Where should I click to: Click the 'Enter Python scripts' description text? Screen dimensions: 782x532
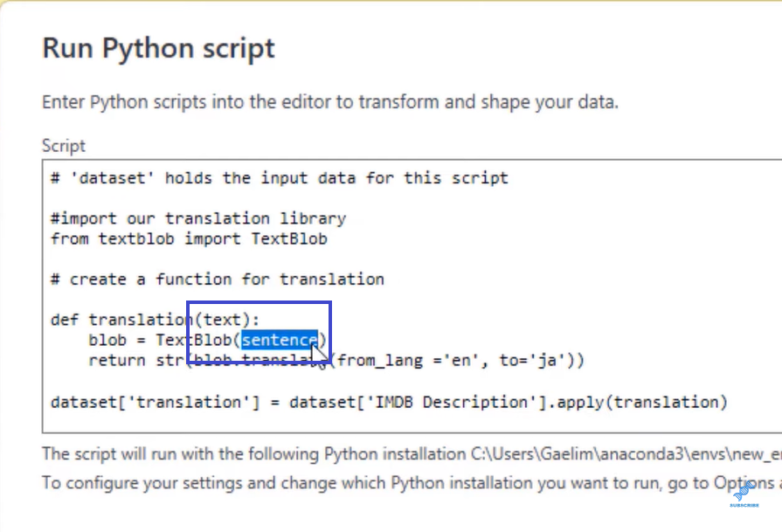pos(329,101)
